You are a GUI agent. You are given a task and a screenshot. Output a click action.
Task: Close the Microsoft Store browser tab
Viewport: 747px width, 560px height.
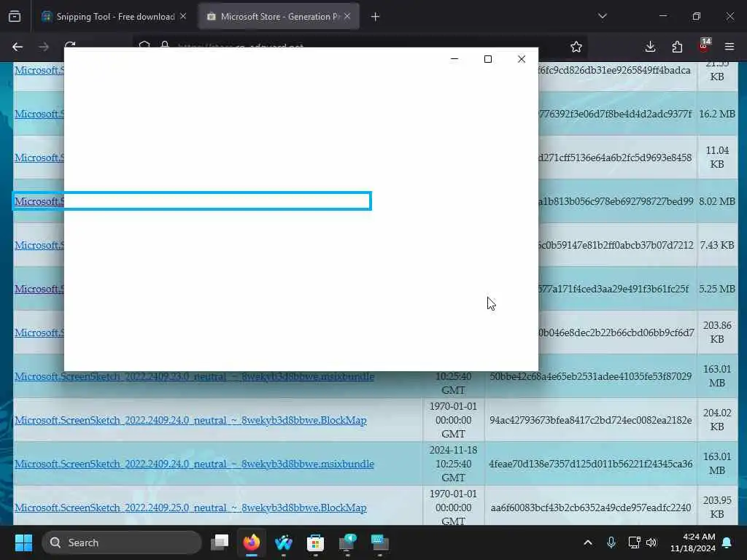coord(347,17)
